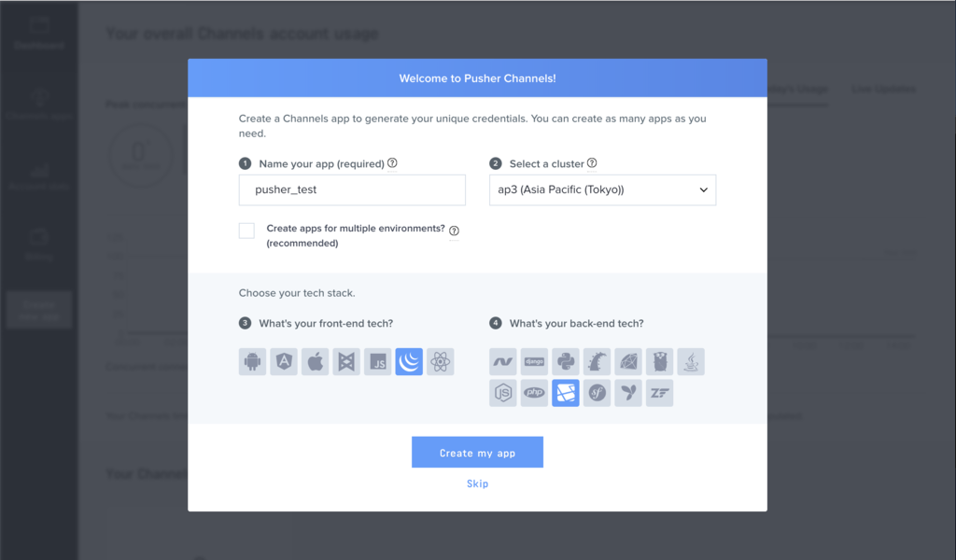The height and width of the screenshot is (560, 956).
Task: Choose the Angular front-end icon
Action: pyautogui.click(x=284, y=362)
